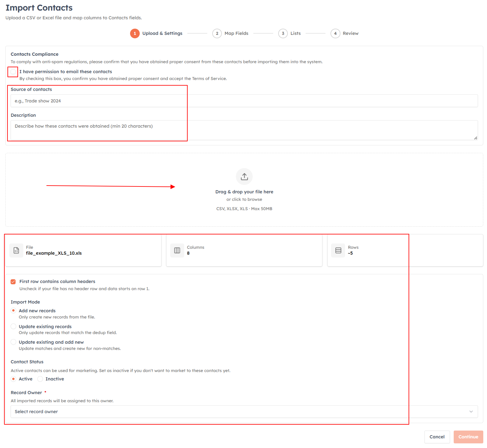Click the Continue button

tap(468, 437)
